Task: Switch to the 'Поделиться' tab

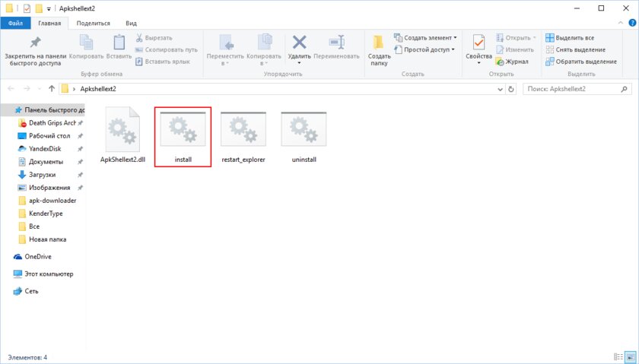Action: click(x=91, y=24)
